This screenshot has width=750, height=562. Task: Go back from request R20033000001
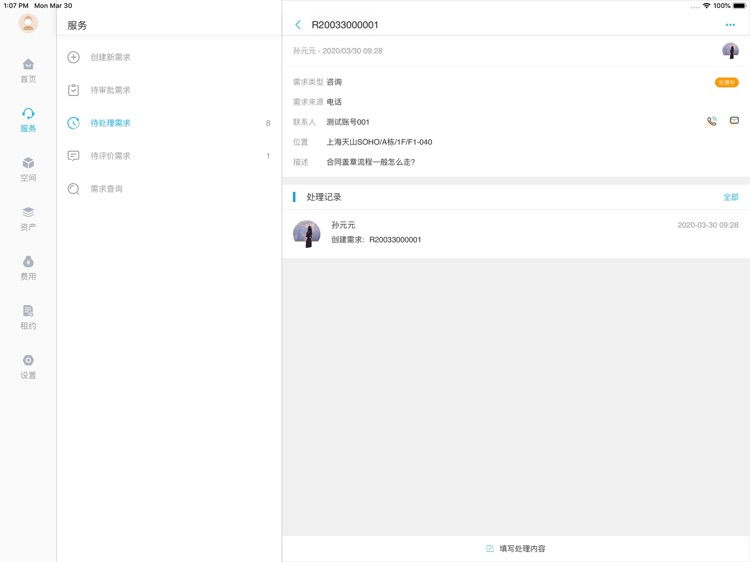[298, 25]
